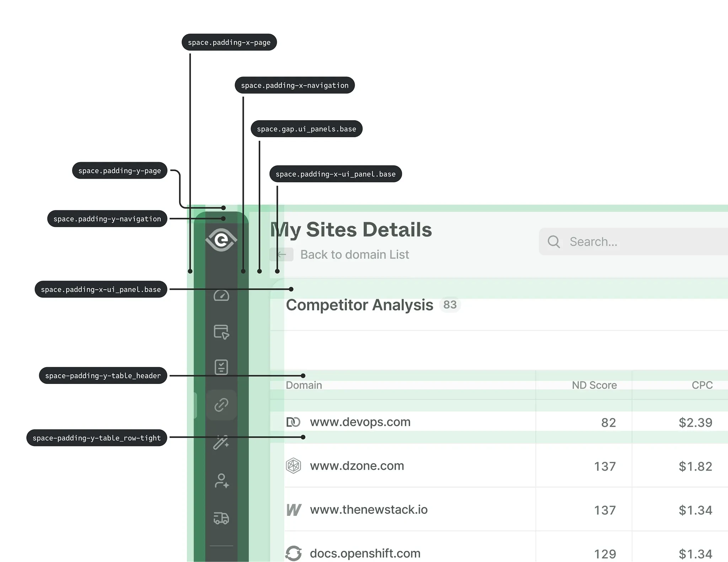The height and width of the screenshot is (562, 728).
Task: Click the docs.openshift.com favicon
Action: click(294, 553)
